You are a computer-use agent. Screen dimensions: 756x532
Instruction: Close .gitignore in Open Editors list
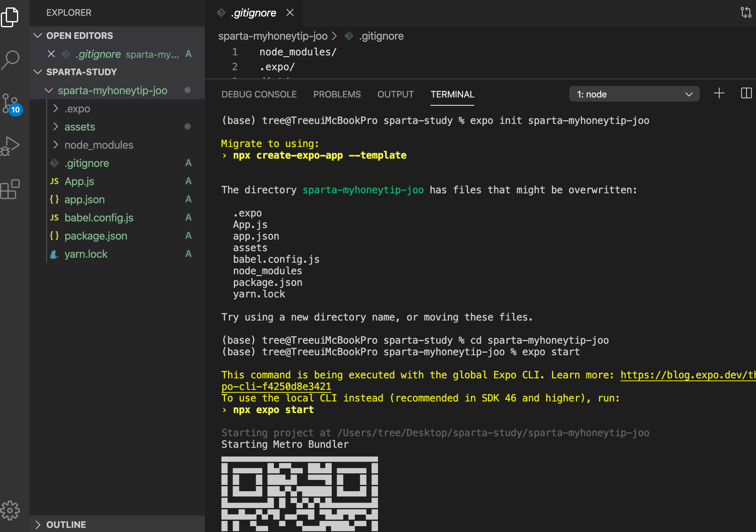click(x=51, y=54)
